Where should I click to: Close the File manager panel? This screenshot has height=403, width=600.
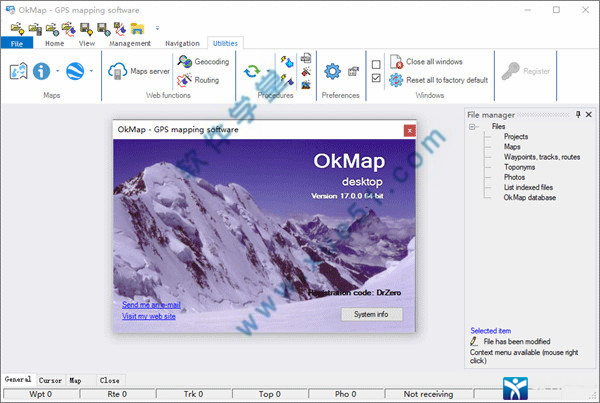589,114
